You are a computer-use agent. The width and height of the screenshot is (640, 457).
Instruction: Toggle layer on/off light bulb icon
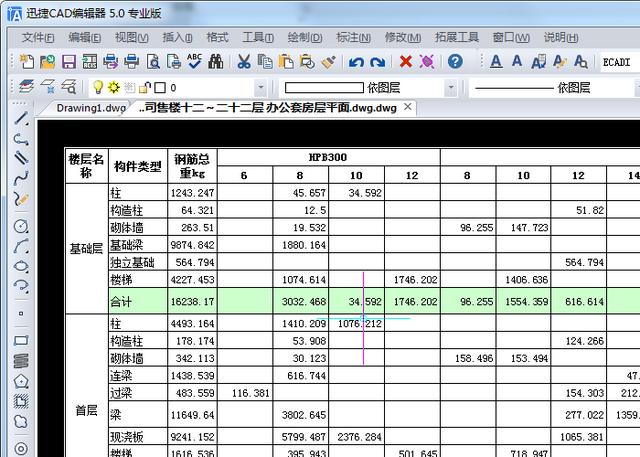[x=98, y=88]
